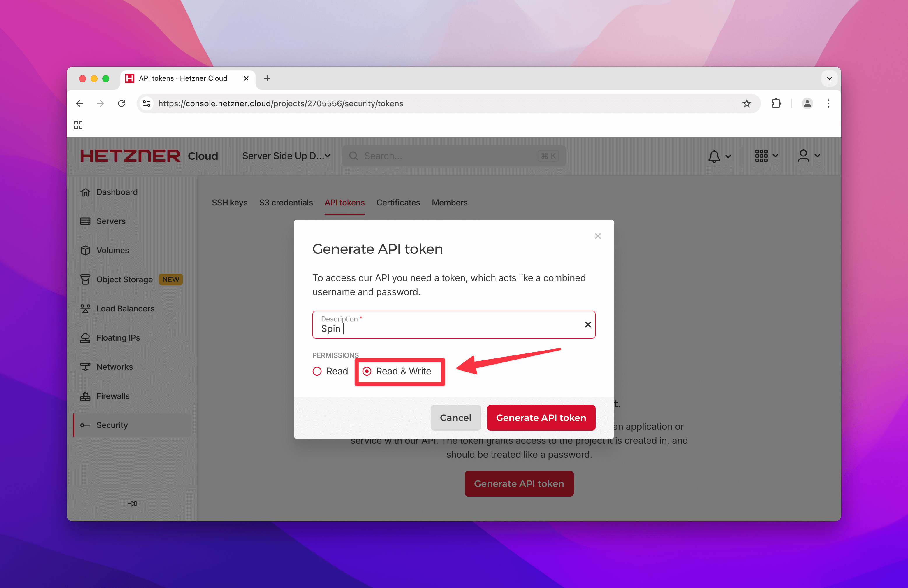Click Generate API token button
The image size is (908, 588).
point(541,417)
